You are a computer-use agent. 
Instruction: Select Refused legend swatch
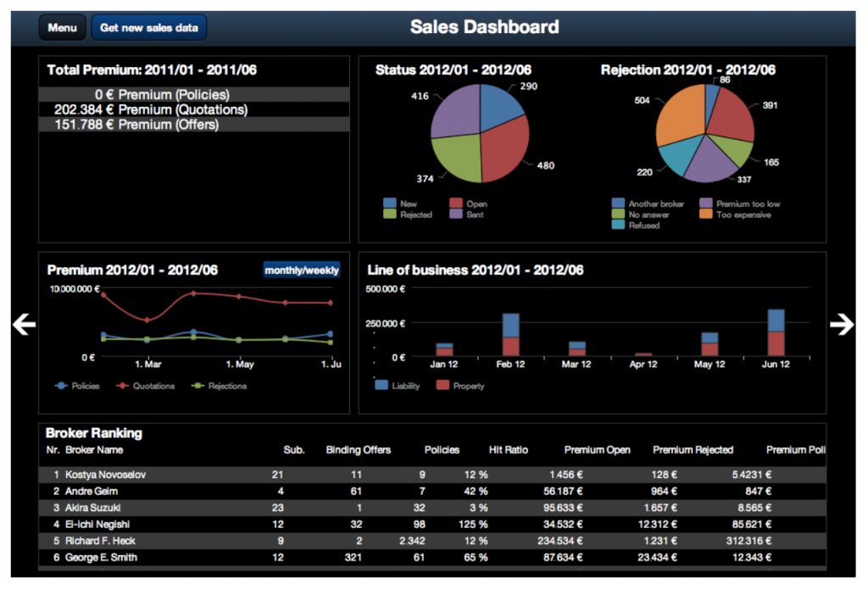[x=618, y=225]
